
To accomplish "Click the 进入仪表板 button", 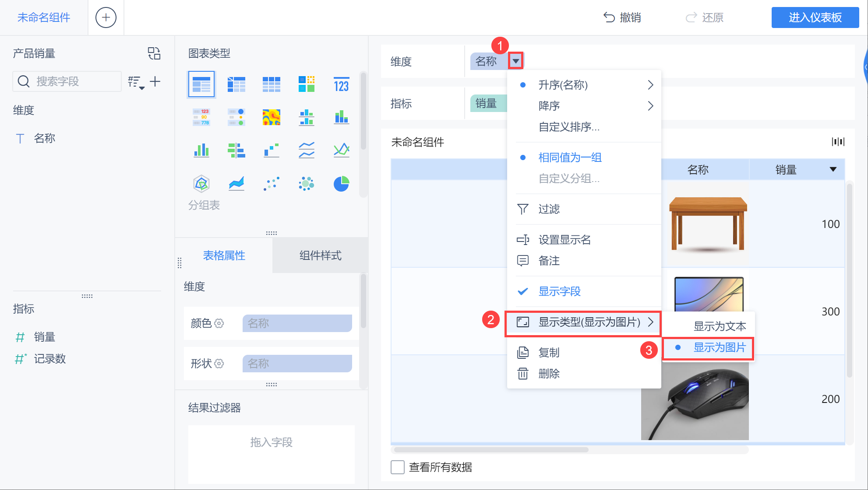I will click(815, 17).
